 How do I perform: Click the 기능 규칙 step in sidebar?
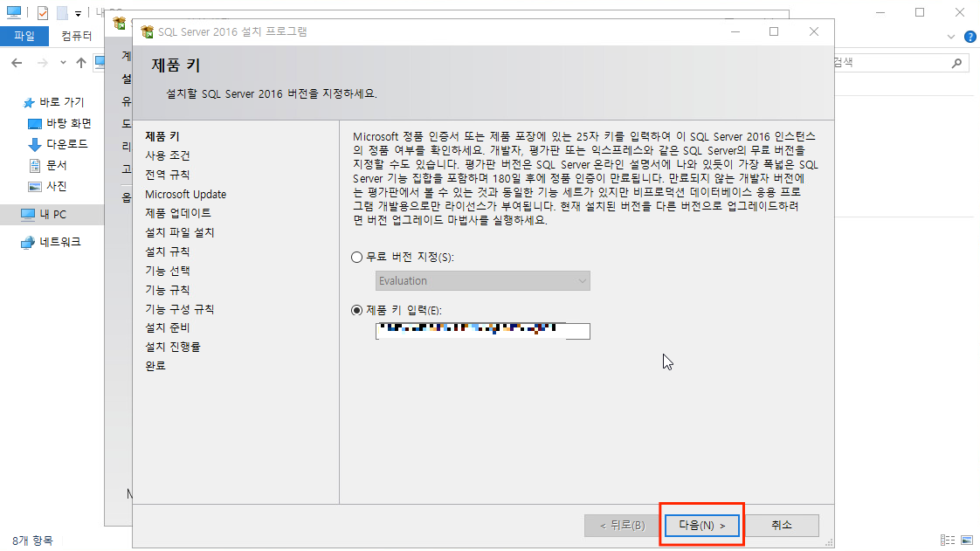coord(168,290)
